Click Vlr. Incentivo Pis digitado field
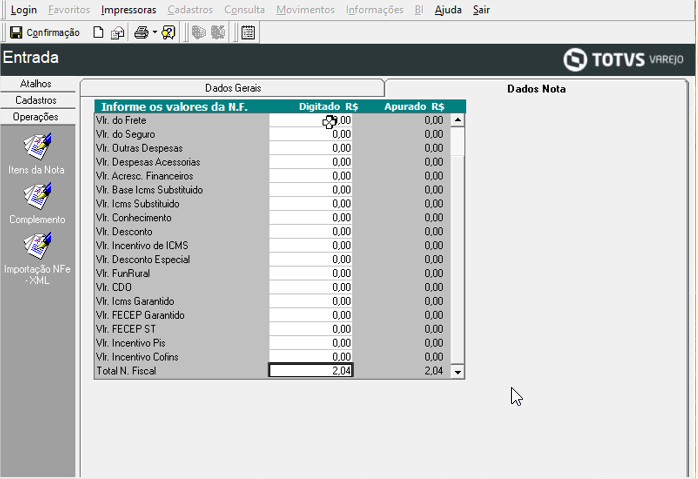The height and width of the screenshot is (479, 698). 311,343
